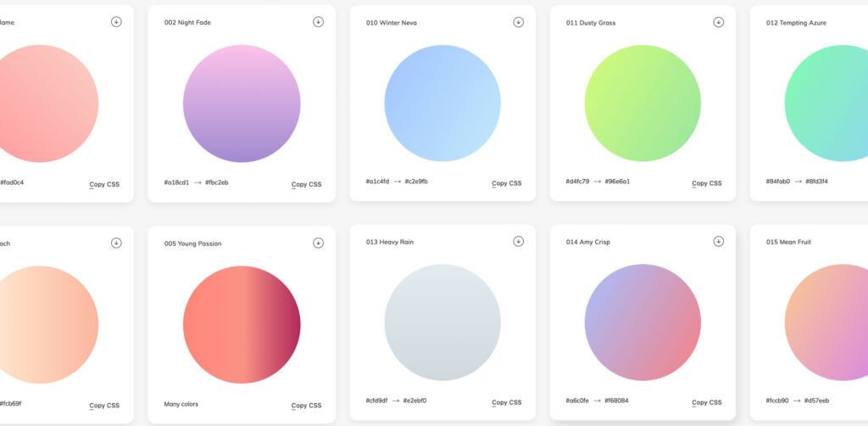Click the "005 Young Passion" title
868x426 pixels.
pos(192,244)
